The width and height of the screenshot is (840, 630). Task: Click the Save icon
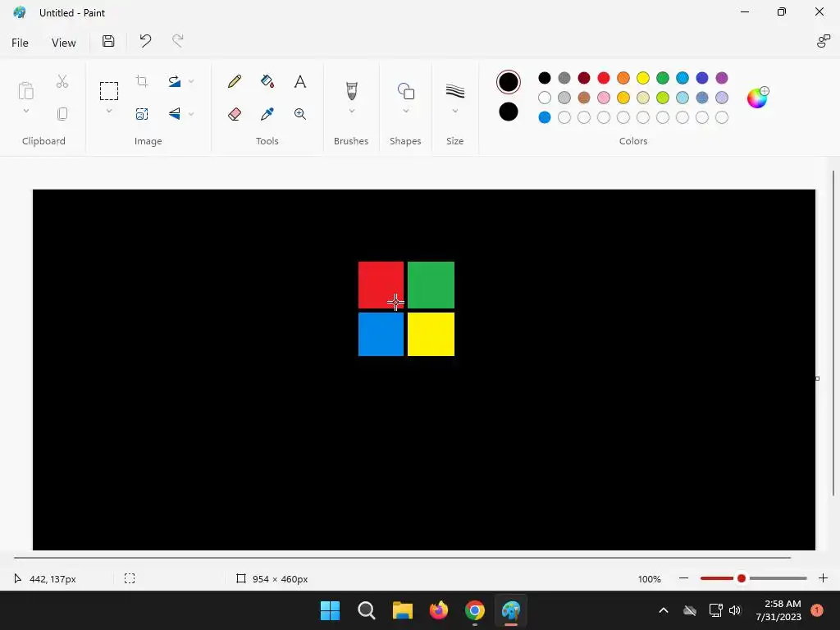(108, 41)
